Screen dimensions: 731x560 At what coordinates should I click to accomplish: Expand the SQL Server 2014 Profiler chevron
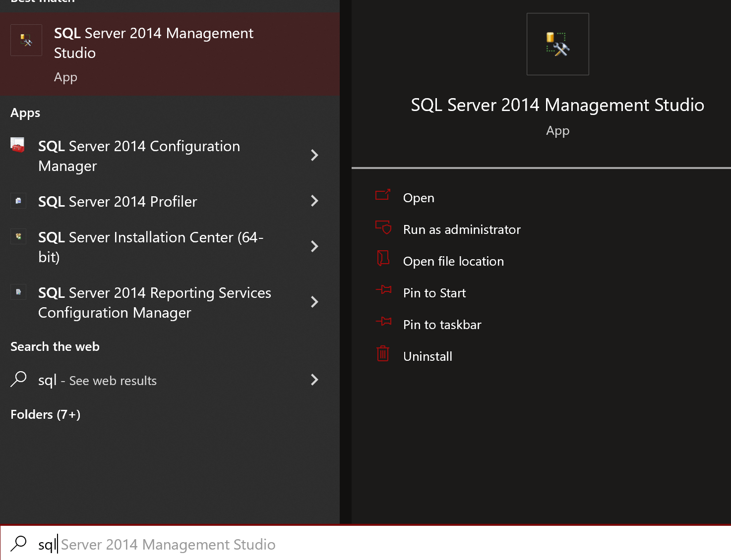[314, 201]
